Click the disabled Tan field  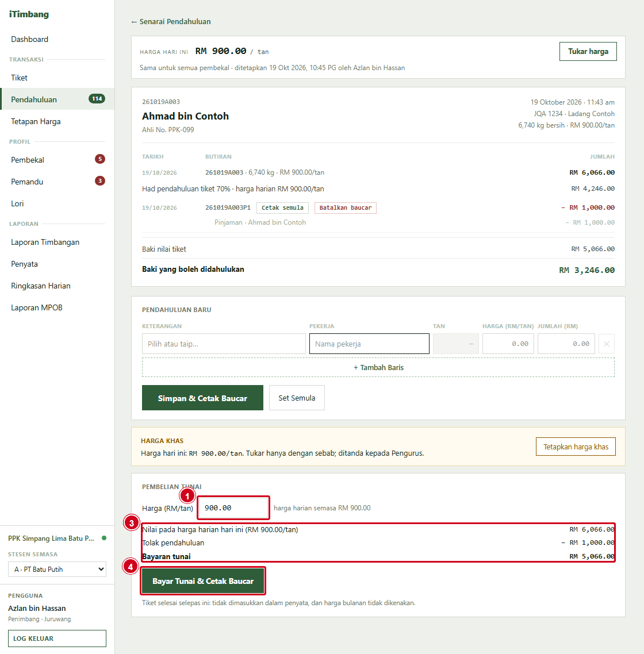coord(456,344)
